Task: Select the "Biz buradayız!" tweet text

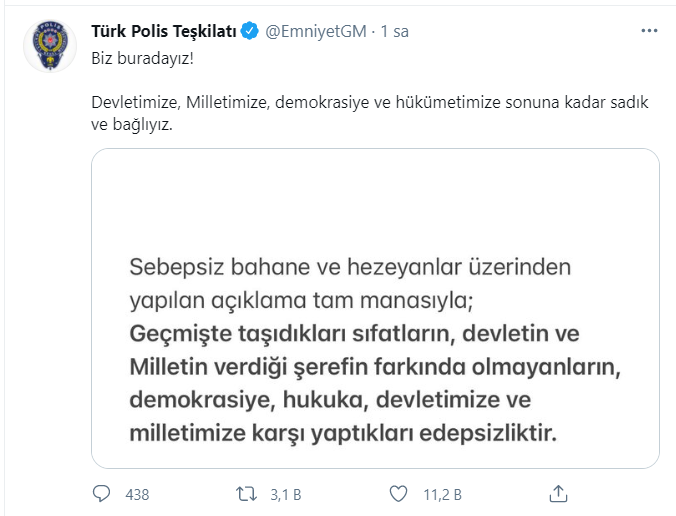Action: point(142,58)
